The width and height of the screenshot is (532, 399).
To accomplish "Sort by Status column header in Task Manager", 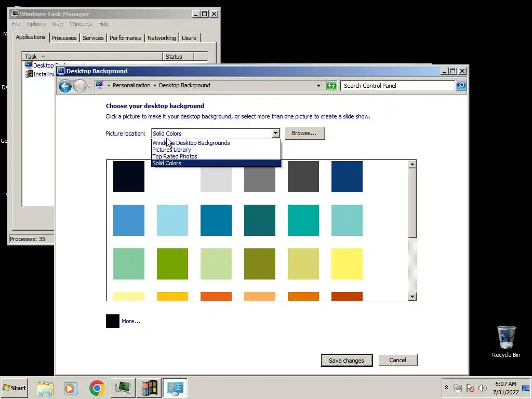I will pyautogui.click(x=179, y=56).
